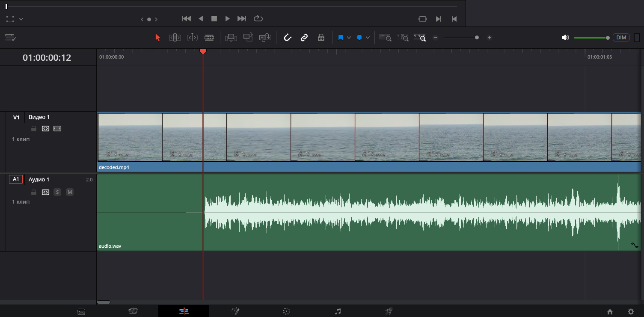Toggle timeline snapping magnet icon

point(288,38)
